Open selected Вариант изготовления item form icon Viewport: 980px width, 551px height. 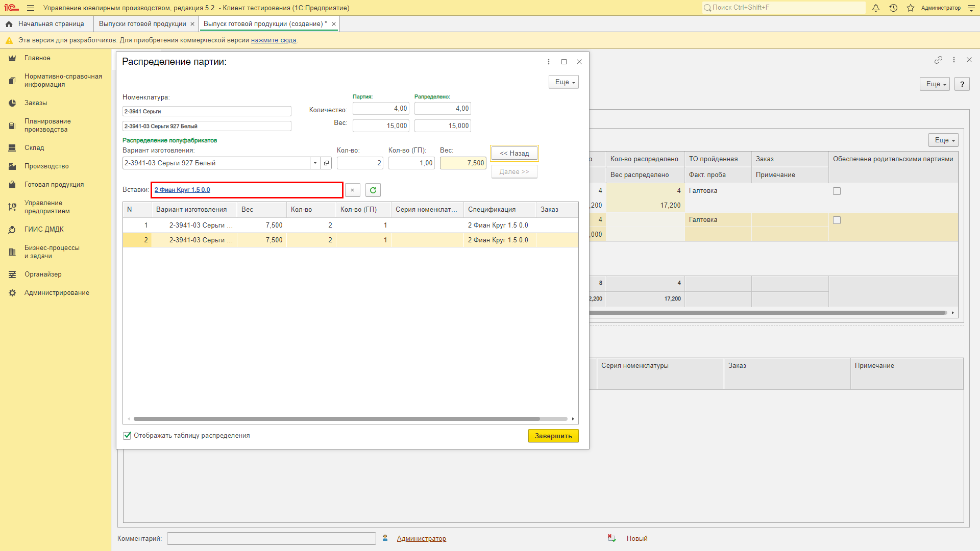click(326, 163)
